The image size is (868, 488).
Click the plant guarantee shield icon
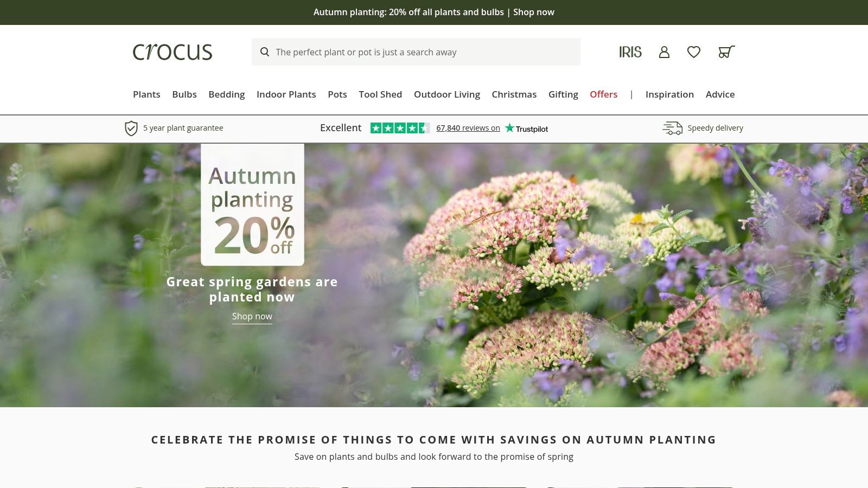click(x=131, y=129)
